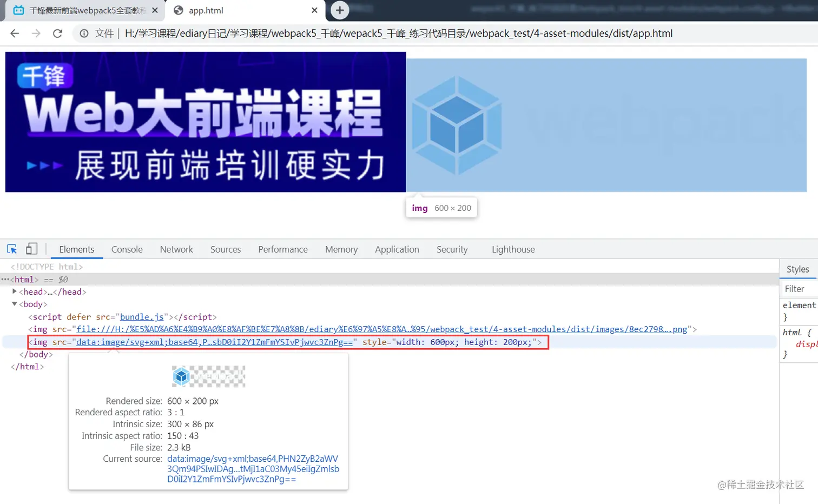
Task: Open the Network panel tab
Action: [x=176, y=249]
